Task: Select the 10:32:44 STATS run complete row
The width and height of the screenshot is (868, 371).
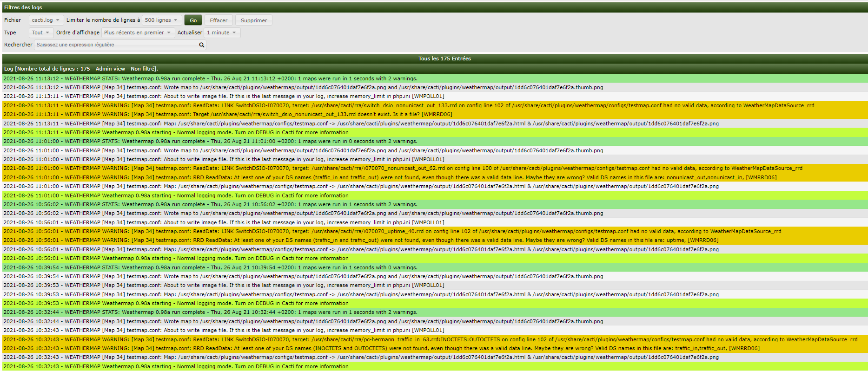Action: click(435, 312)
